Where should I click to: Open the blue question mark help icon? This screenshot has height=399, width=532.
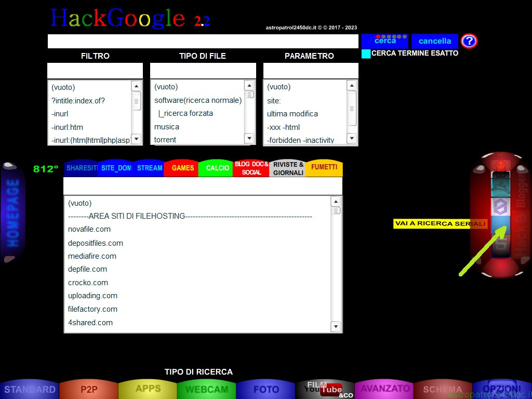[x=469, y=41]
